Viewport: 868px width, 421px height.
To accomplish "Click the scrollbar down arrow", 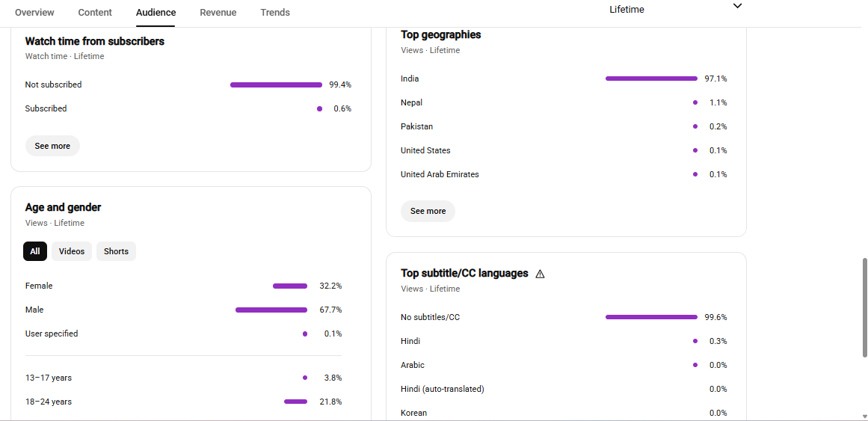I will pos(865,417).
